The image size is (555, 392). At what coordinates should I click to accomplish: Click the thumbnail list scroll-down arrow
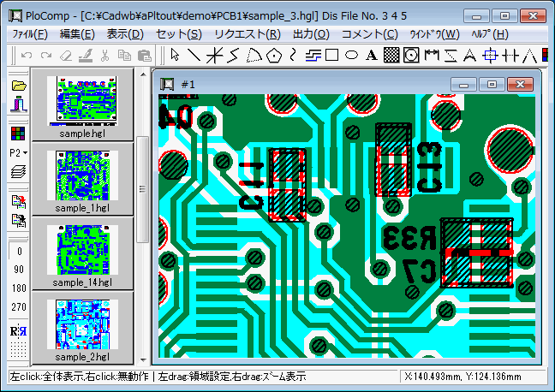point(143,359)
